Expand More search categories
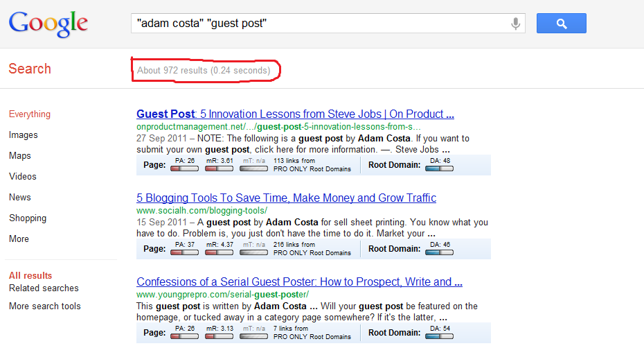The image size is (644, 355). [19, 239]
